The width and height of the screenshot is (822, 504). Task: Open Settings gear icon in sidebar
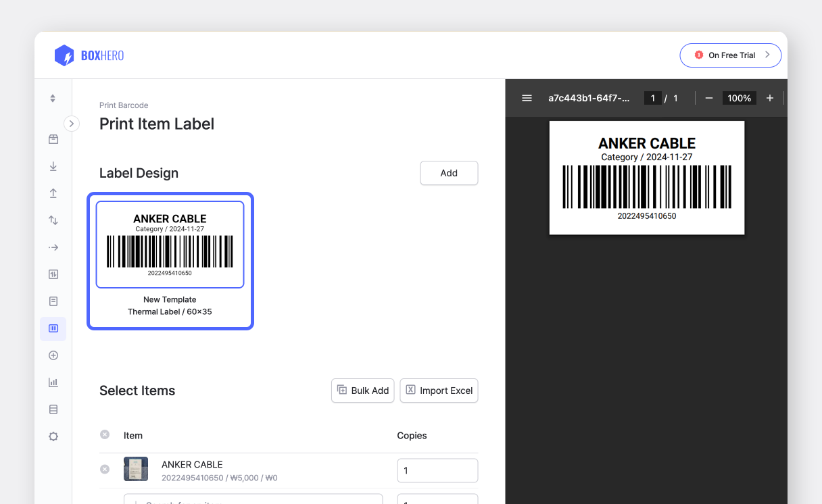click(x=53, y=436)
